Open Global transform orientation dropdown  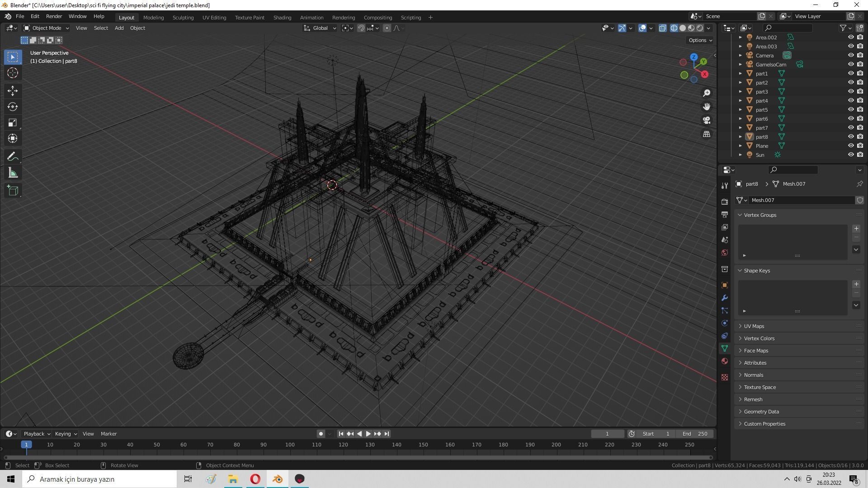point(320,28)
